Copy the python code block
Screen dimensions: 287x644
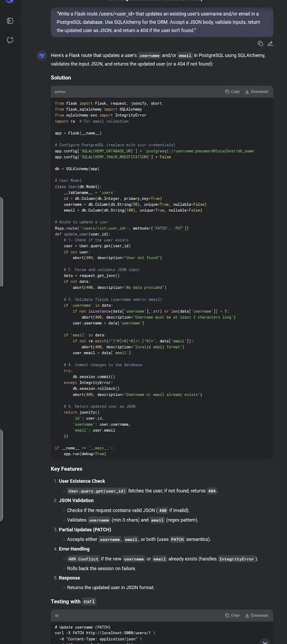233,92
